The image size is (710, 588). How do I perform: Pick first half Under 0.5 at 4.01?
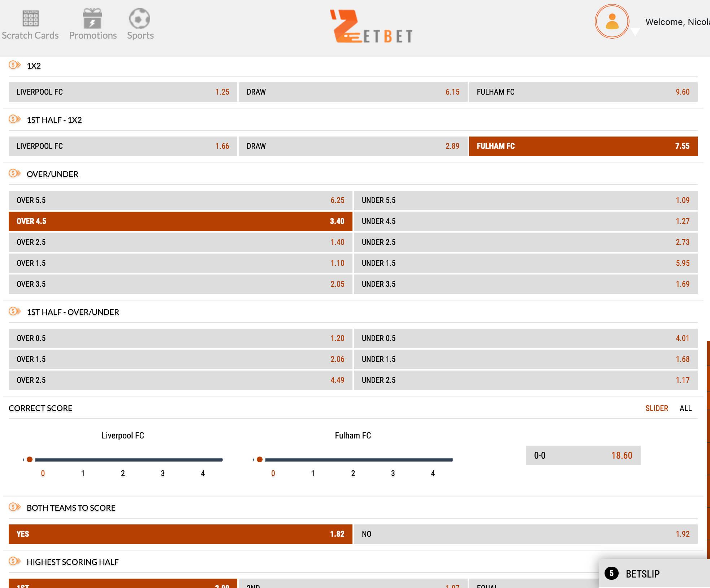pyautogui.click(x=526, y=338)
